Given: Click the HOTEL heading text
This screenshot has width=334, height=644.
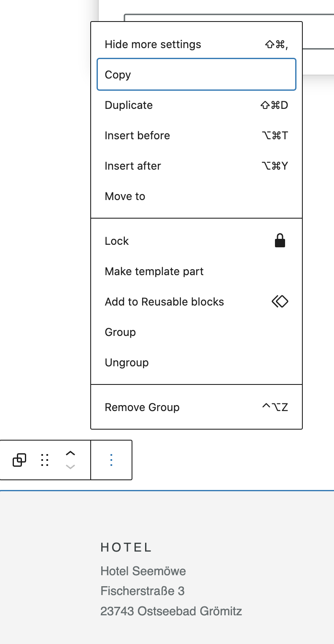Looking at the screenshot, I should point(126,547).
